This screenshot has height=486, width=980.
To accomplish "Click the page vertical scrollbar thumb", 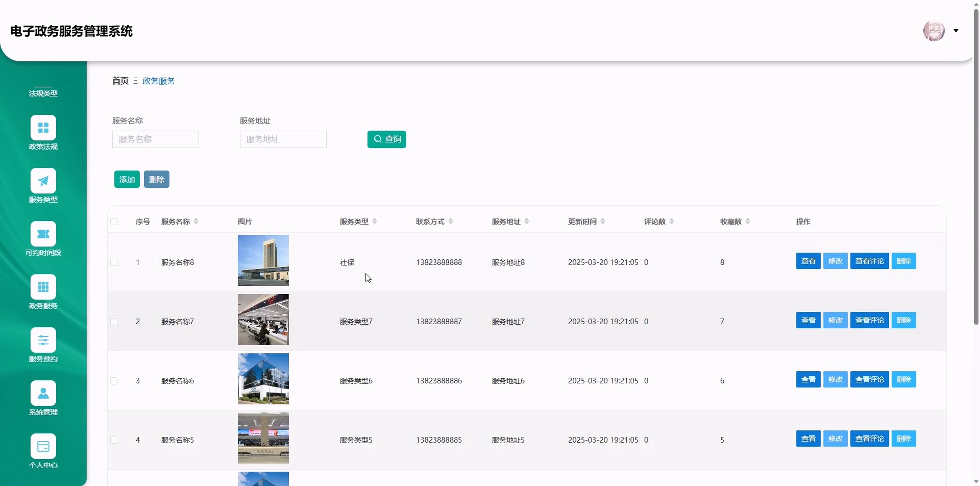I will (x=976, y=167).
